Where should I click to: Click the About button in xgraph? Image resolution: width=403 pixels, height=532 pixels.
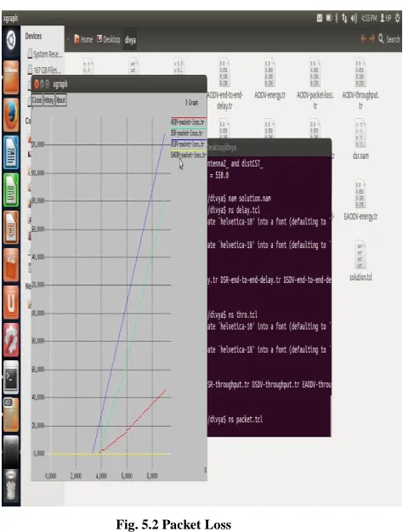click(x=60, y=100)
